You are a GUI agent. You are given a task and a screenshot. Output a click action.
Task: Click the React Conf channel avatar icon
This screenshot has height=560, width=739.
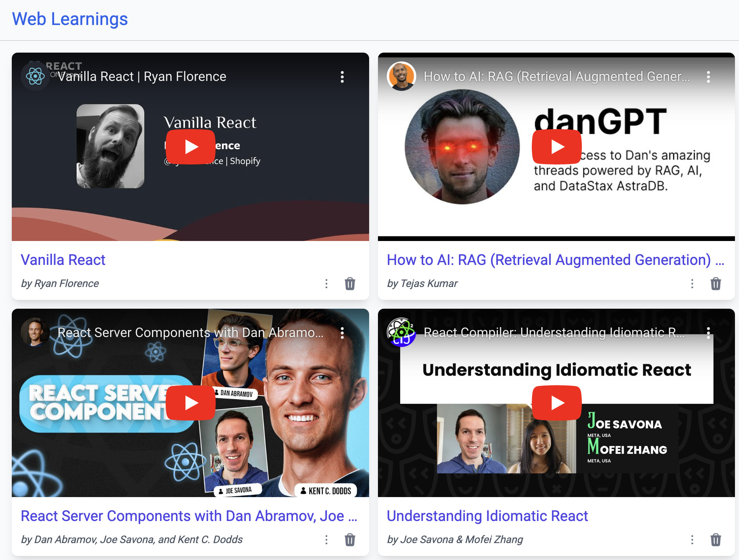point(35,76)
